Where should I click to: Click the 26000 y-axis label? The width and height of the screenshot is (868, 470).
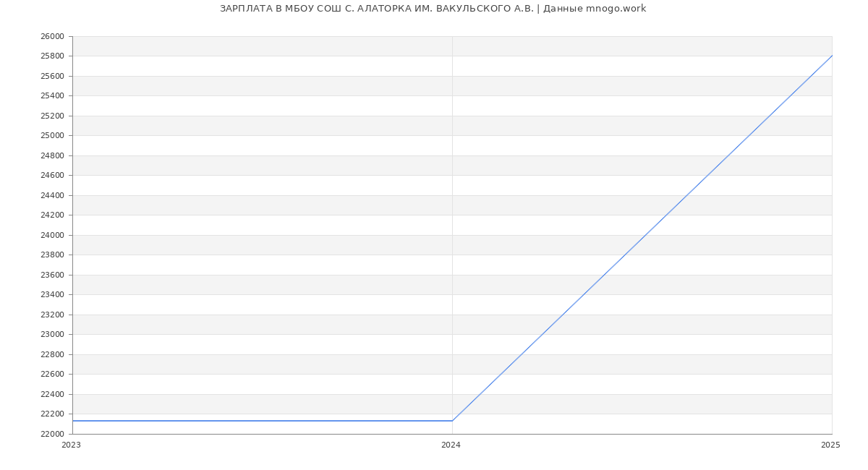(52, 36)
